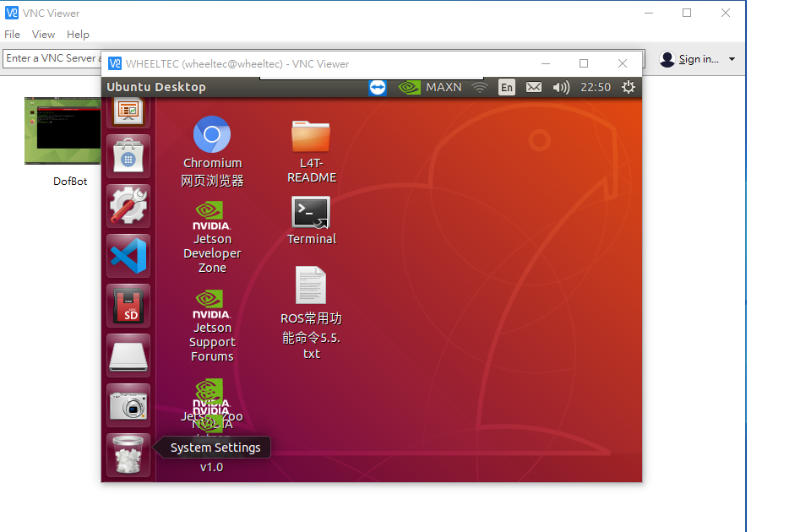Screen dimensions: 811x532
Task: Minimize the WHEELTEC VNC Viewer window
Action: click(545, 63)
